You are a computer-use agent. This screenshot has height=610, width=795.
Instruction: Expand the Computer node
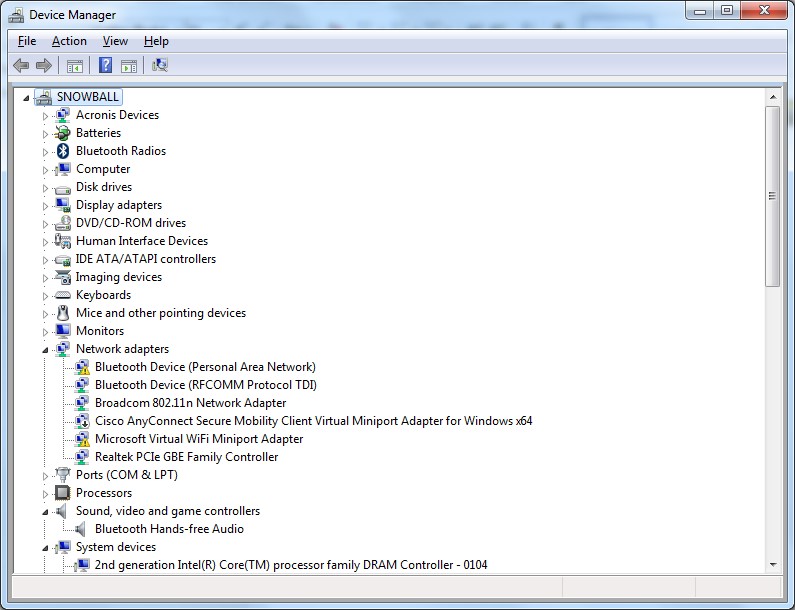(45, 170)
